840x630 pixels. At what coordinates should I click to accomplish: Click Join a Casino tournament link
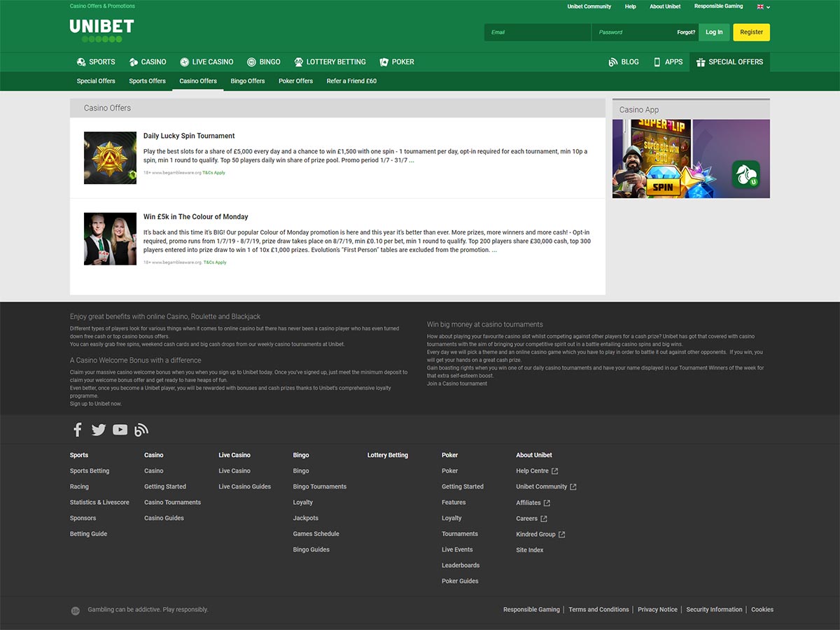click(x=457, y=384)
